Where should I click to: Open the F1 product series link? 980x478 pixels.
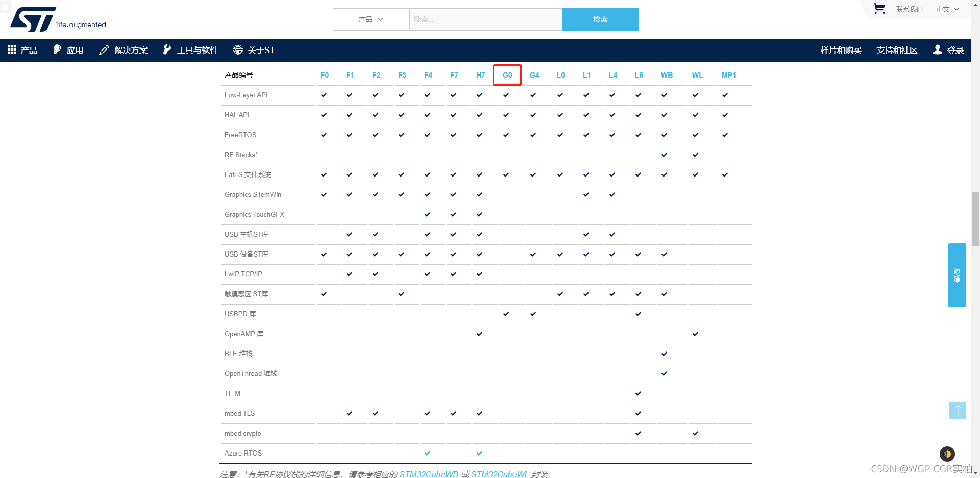tap(350, 75)
